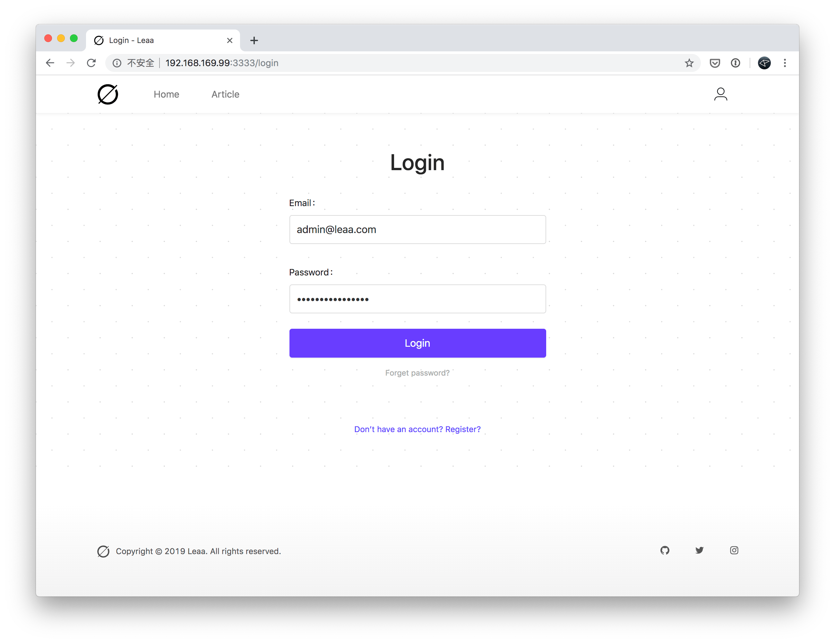Click the email input field

click(x=417, y=229)
